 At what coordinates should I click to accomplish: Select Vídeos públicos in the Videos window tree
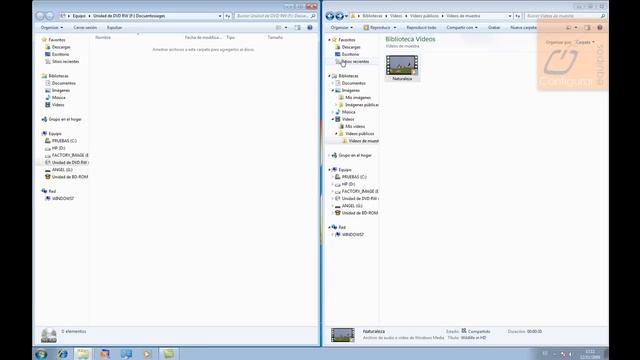(360, 134)
